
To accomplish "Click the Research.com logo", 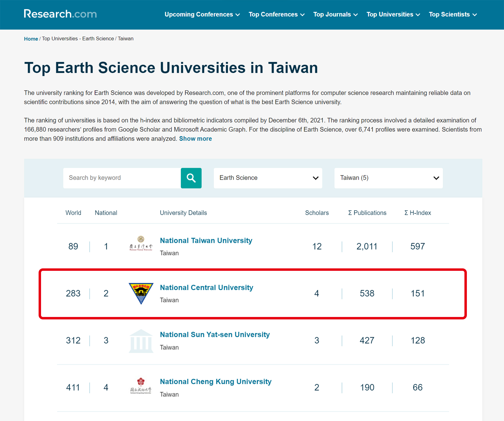I will 60,14.
